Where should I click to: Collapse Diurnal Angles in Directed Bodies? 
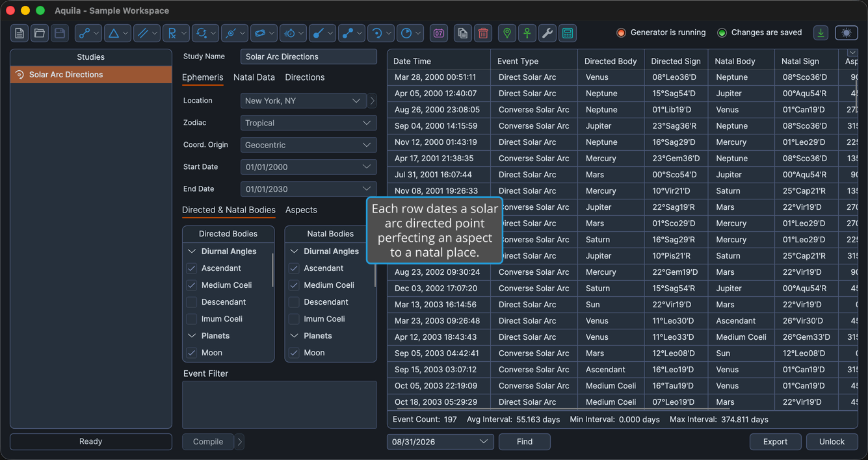point(192,251)
